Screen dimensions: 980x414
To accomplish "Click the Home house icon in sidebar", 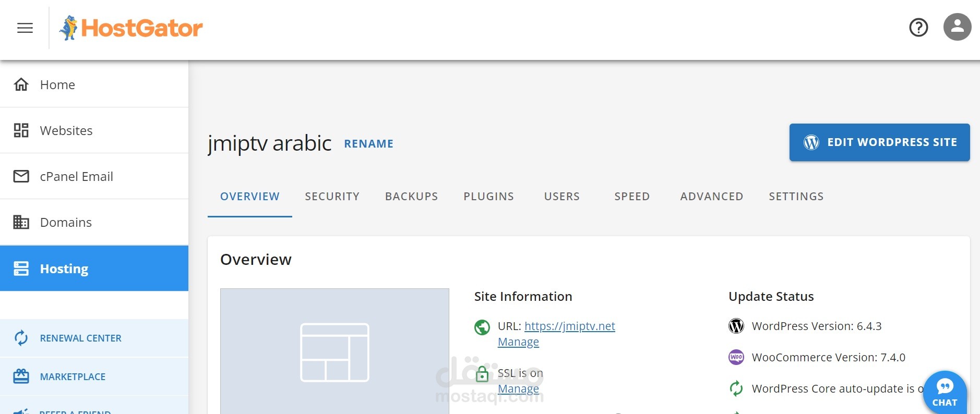I will pyautogui.click(x=21, y=84).
